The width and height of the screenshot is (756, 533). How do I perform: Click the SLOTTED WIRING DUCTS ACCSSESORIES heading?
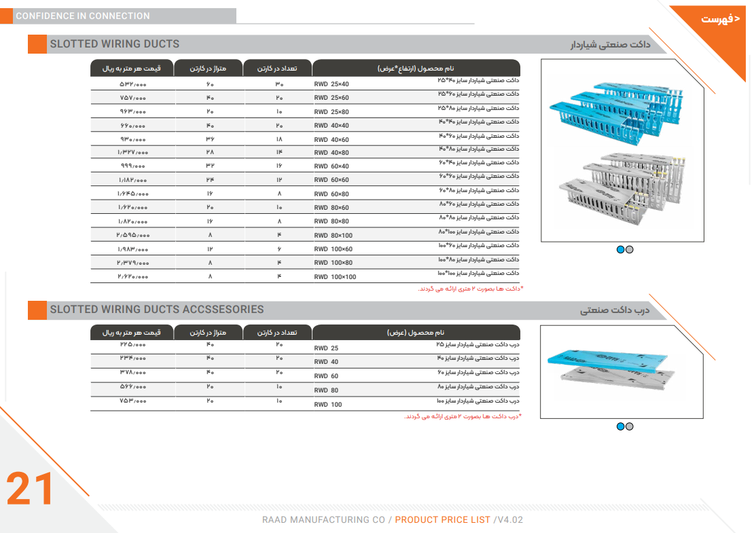[156, 310]
